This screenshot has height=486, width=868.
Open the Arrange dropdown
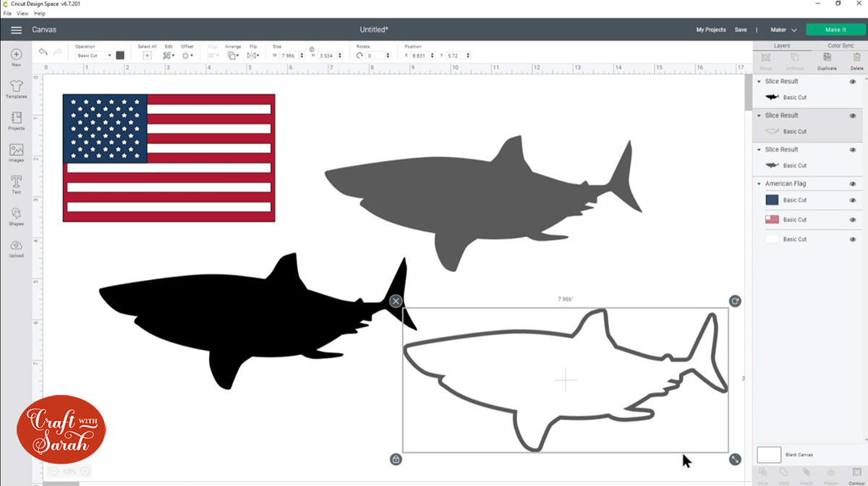(233, 56)
